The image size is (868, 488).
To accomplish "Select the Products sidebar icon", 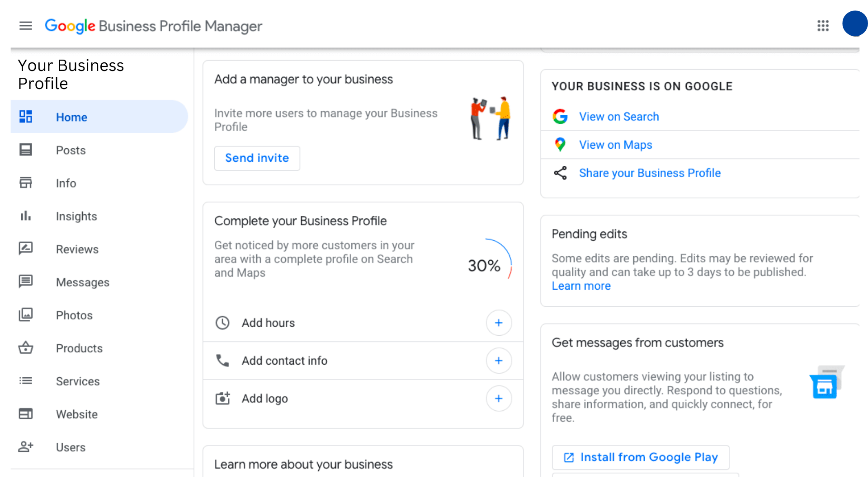I will click(25, 347).
